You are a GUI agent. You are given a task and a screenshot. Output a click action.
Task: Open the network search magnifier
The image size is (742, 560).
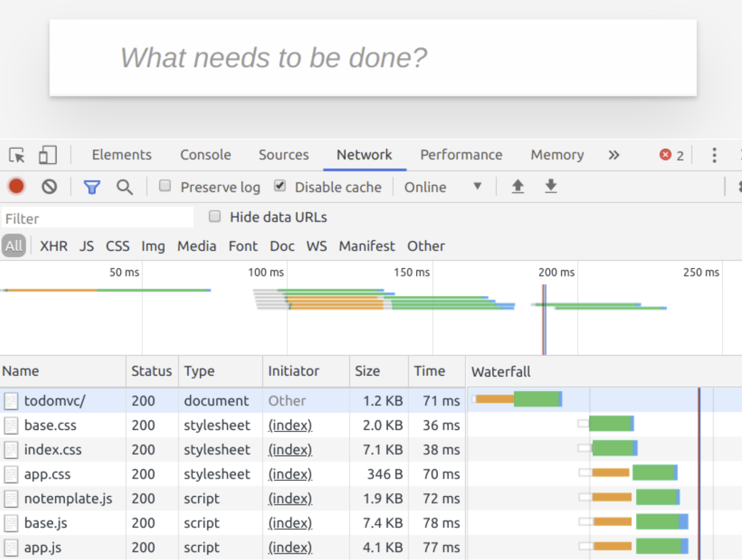(124, 187)
